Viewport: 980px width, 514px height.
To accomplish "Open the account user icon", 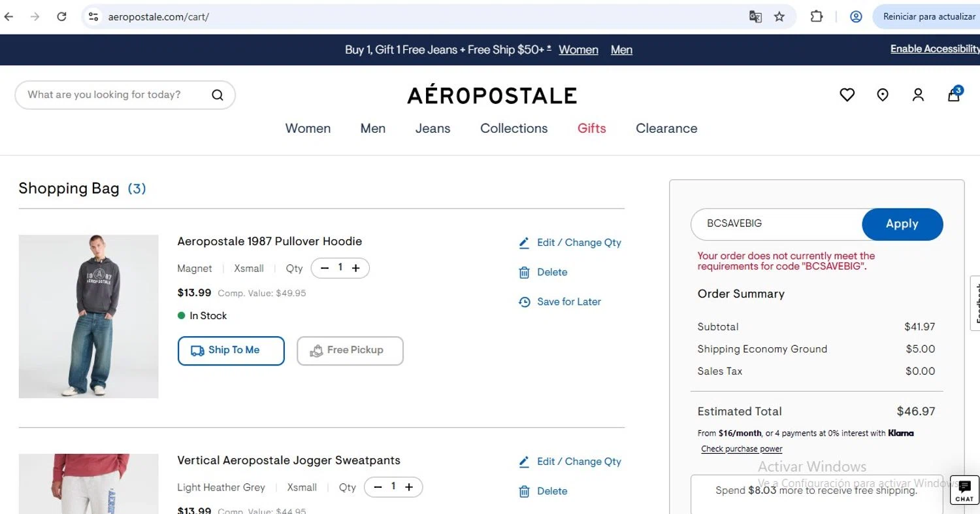I will pos(918,95).
